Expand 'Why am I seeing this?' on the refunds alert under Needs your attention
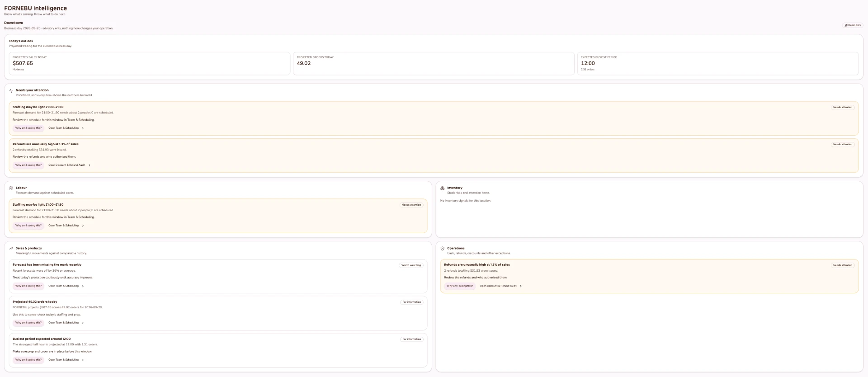 point(28,165)
